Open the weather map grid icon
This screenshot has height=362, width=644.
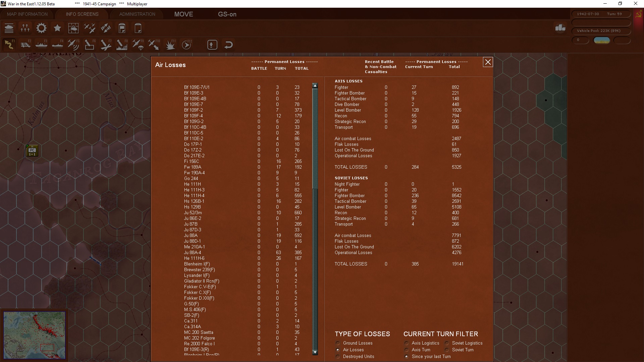click(x=73, y=28)
